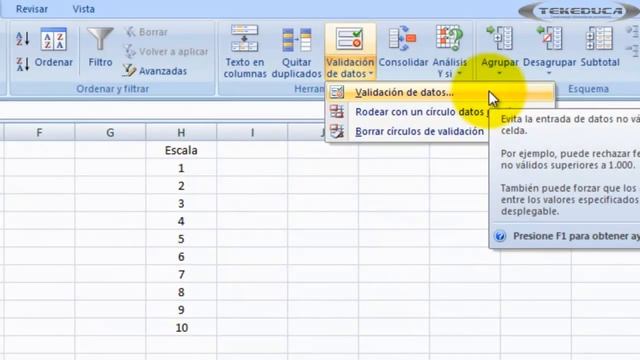This screenshot has width=640, height=360.
Task: Select column G header
Action: coord(110,133)
